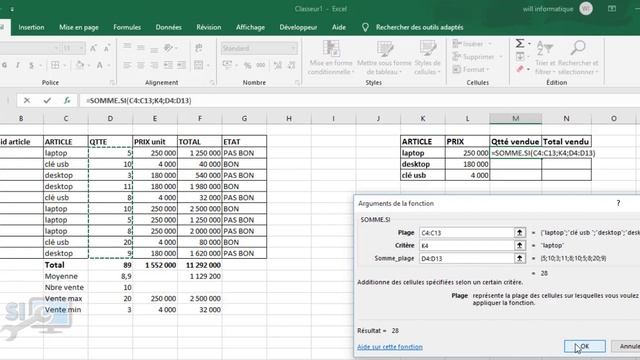Click the dialog help question mark
Image resolution: width=640 pixels, height=360 pixels.
pos(618,203)
